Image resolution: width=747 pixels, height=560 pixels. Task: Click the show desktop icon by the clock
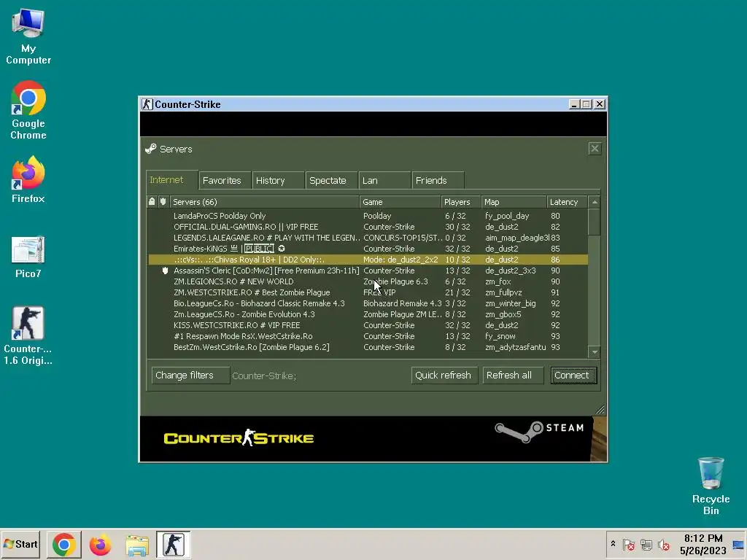coord(738,545)
